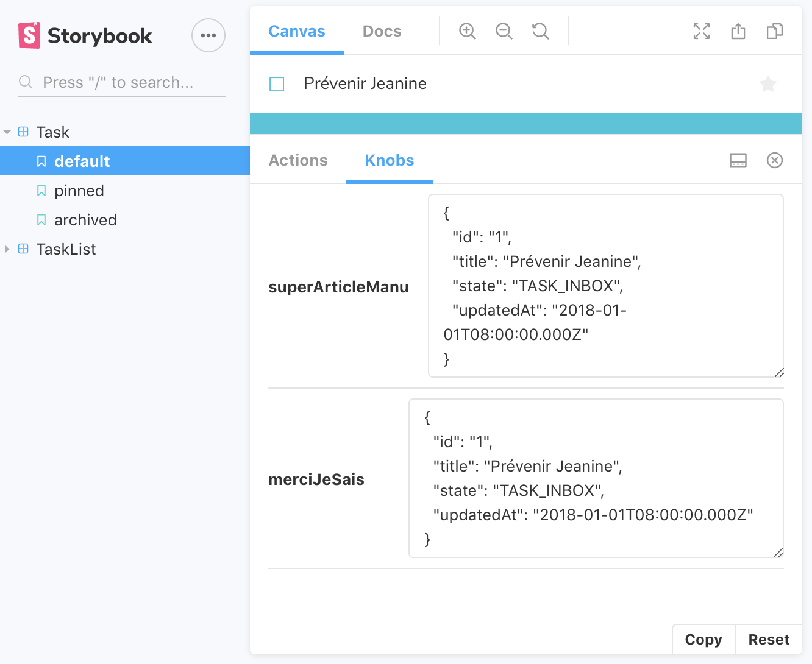Switch to the Docs tab
Viewport: 812px width, 664px height.
tap(382, 31)
